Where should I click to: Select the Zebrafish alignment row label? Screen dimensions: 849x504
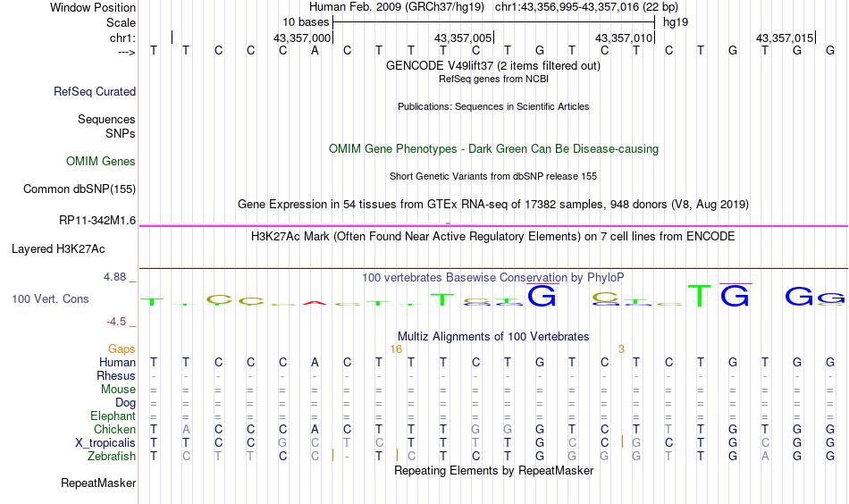[112, 457]
